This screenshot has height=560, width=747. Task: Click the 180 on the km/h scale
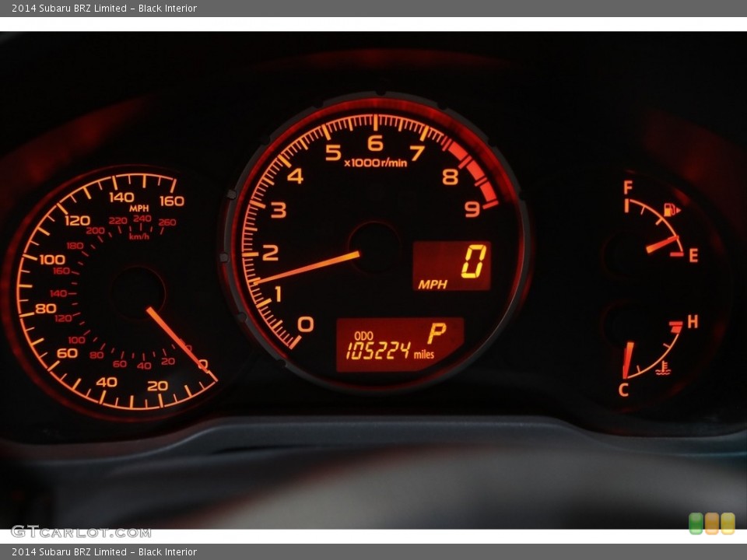(x=75, y=246)
